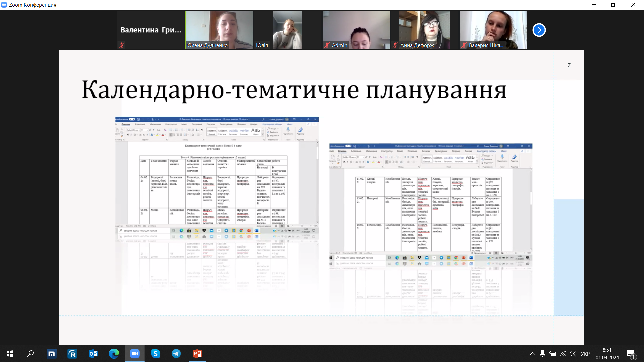Show hidden system tray icons

[x=532, y=354]
